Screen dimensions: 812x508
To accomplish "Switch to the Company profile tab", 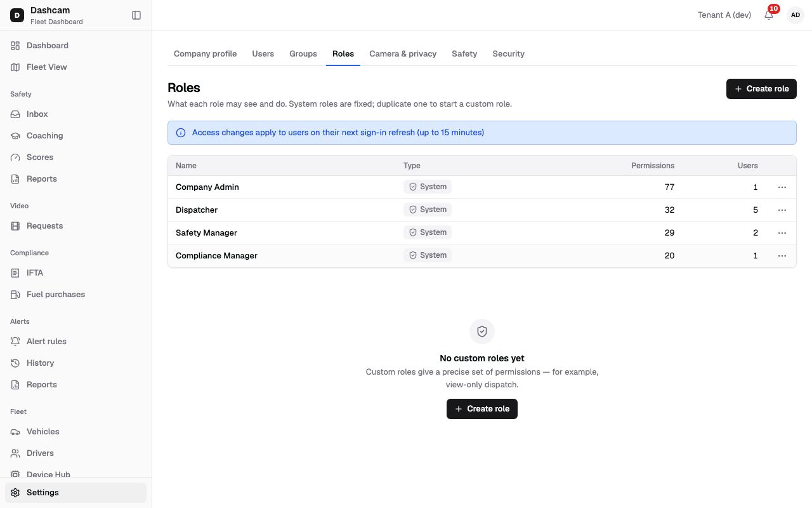I will coord(206,54).
